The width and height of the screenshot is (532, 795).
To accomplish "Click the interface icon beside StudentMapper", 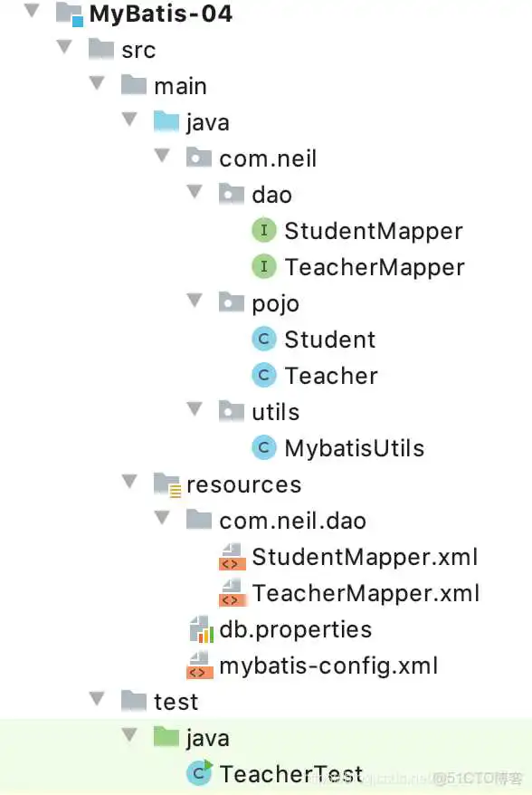I will pos(263,230).
